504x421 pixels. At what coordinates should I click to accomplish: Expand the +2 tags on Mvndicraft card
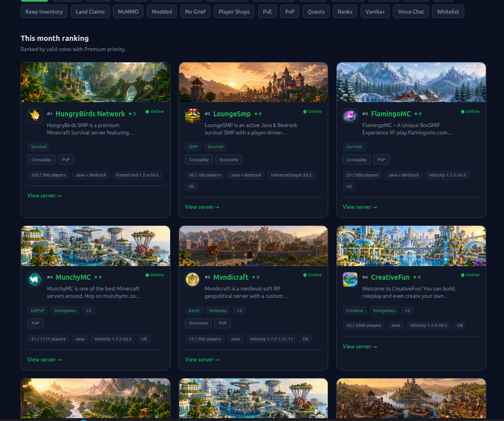click(239, 311)
